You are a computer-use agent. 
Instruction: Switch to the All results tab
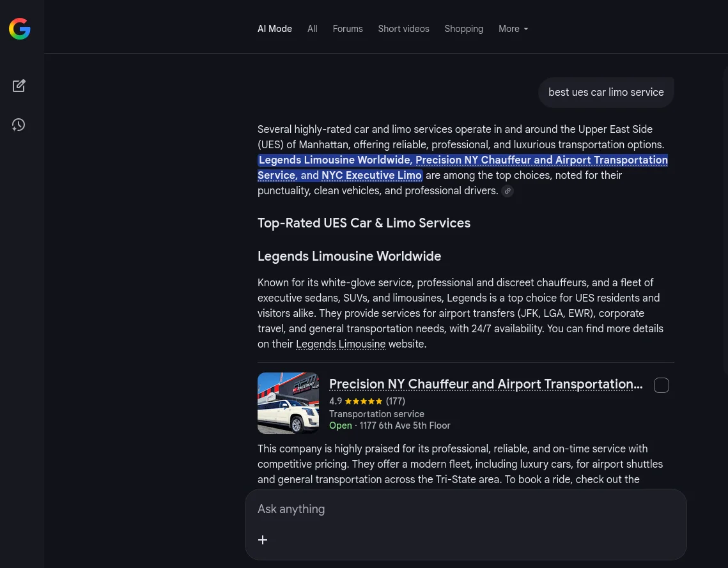point(312,29)
